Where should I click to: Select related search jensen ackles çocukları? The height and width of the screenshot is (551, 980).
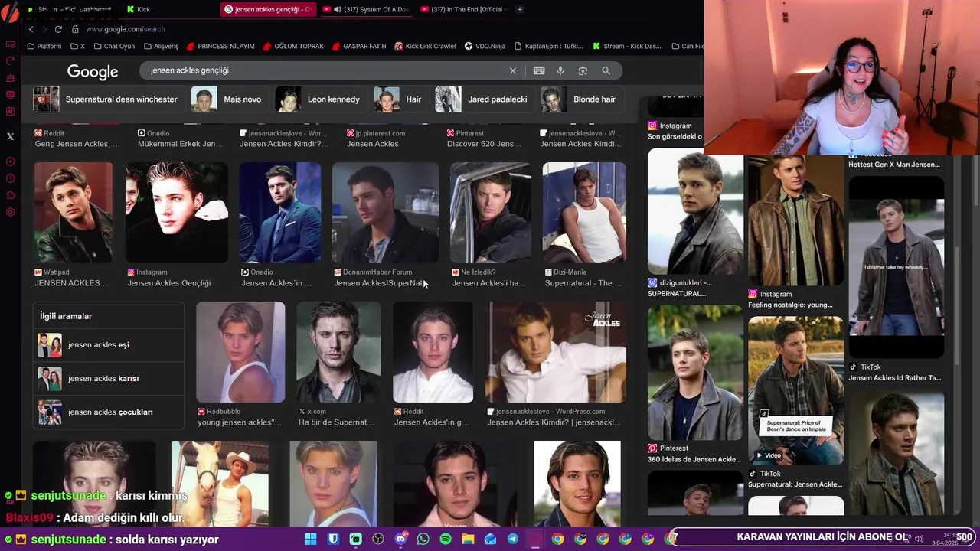(x=109, y=412)
